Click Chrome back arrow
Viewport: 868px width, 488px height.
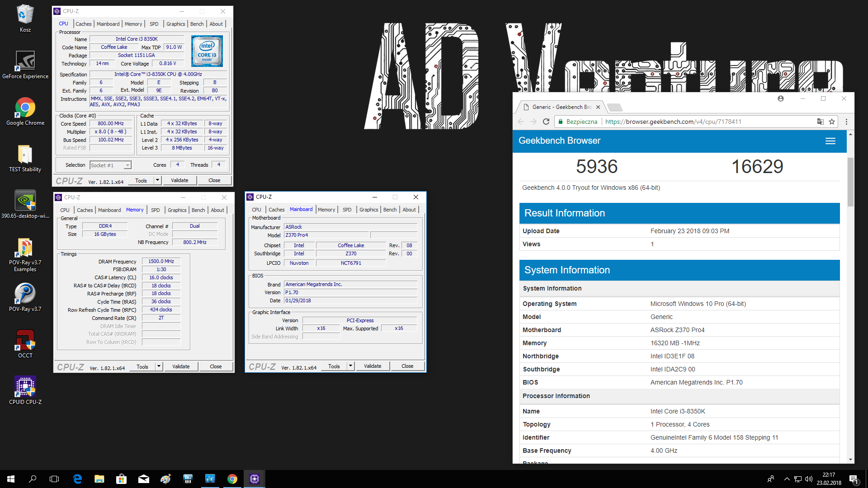pos(521,122)
